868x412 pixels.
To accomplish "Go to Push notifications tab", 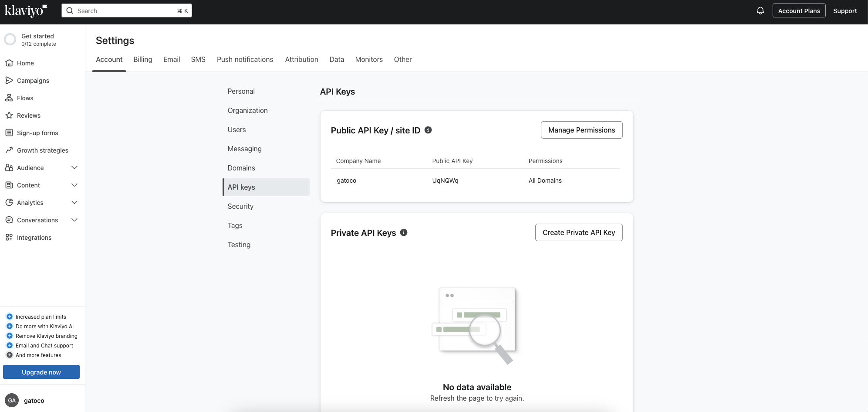I will 245,59.
